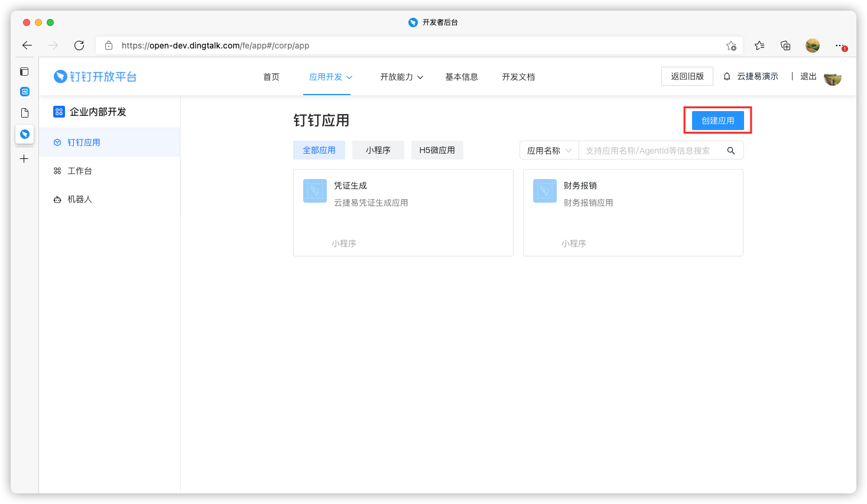Expand the 开放能力 dropdown menu
The image size is (867, 504).
click(402, 77)
